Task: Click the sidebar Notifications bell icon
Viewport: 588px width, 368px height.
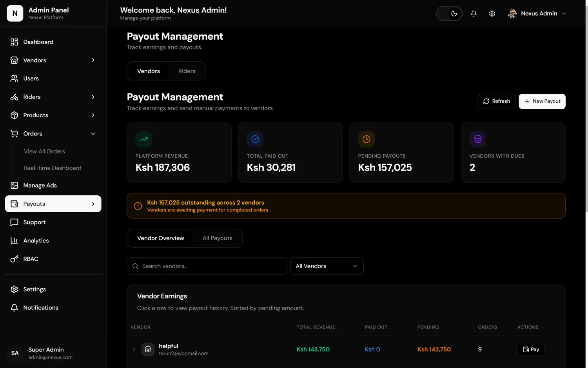Action: click(14, 308)
